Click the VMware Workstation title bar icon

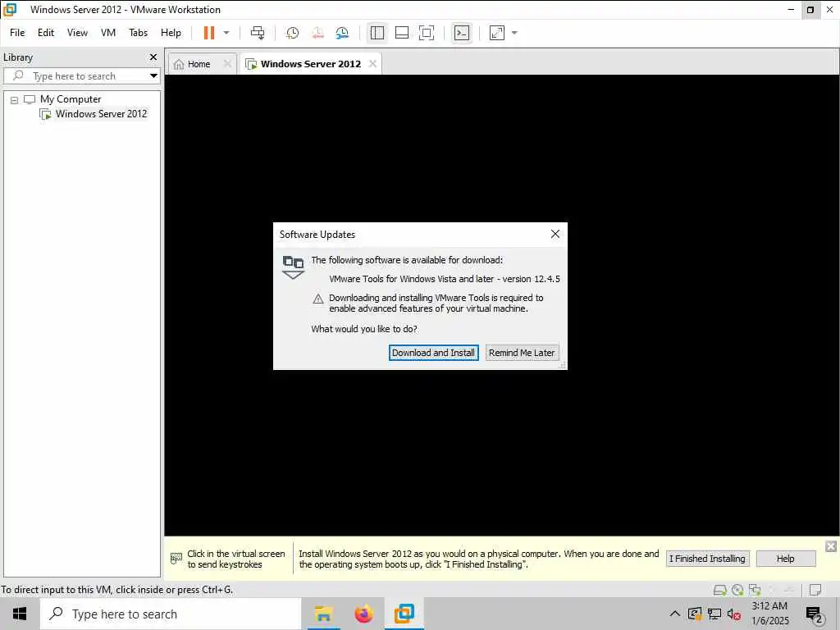(10, 9)
